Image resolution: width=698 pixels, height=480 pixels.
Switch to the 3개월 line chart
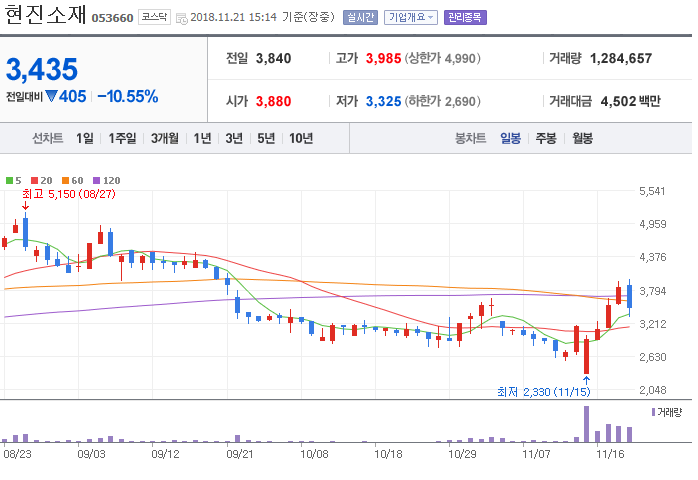click(x=165, y=138)
